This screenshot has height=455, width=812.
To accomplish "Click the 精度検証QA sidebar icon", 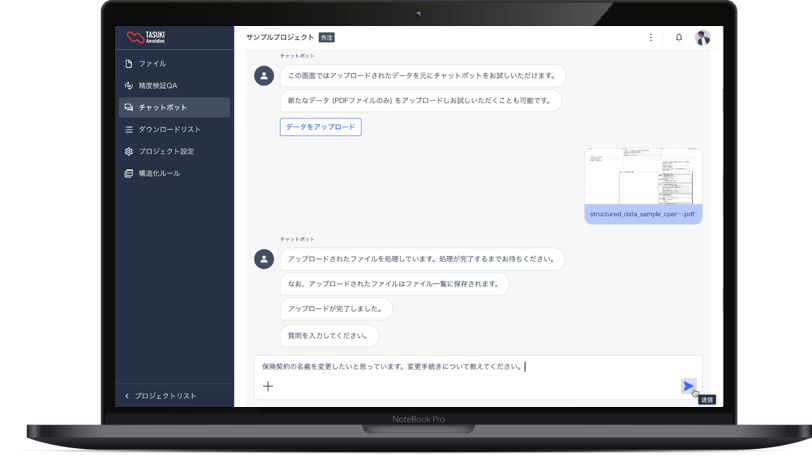I will (128, 85).
